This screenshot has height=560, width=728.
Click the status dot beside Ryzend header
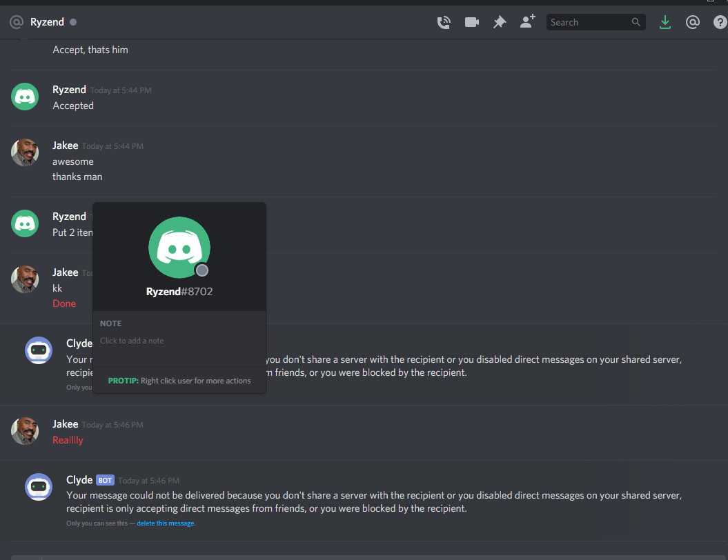[73, 22]
